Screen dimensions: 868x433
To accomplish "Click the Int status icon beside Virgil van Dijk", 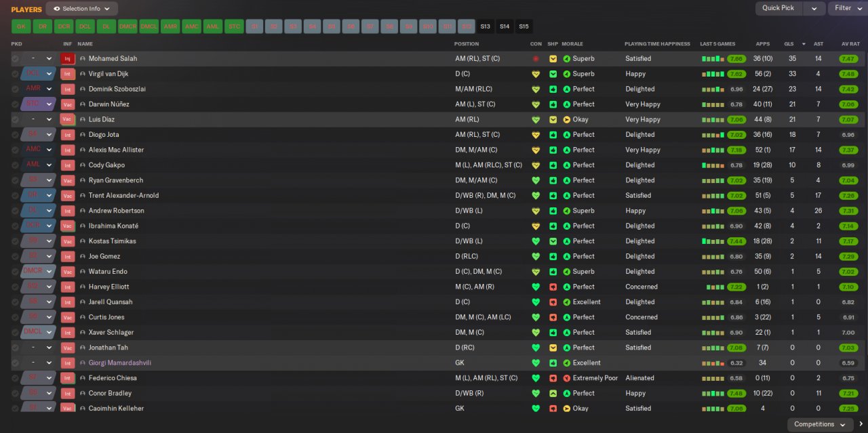I will click(67, 74).
